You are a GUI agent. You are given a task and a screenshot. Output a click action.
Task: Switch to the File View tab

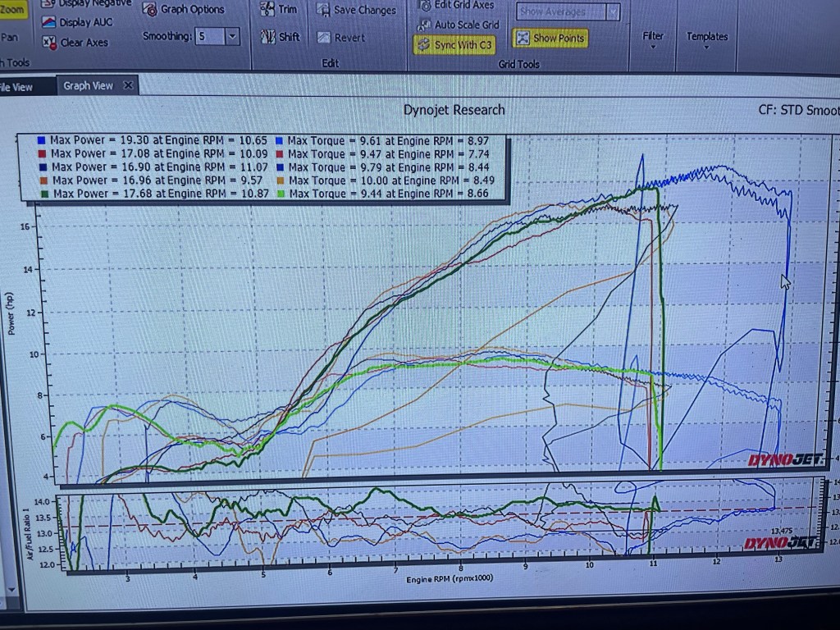point(16,87)
